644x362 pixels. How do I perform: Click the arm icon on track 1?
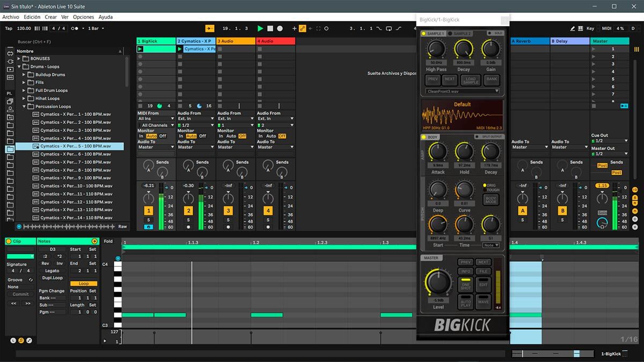pyautogui.click(x=148, y=227)
